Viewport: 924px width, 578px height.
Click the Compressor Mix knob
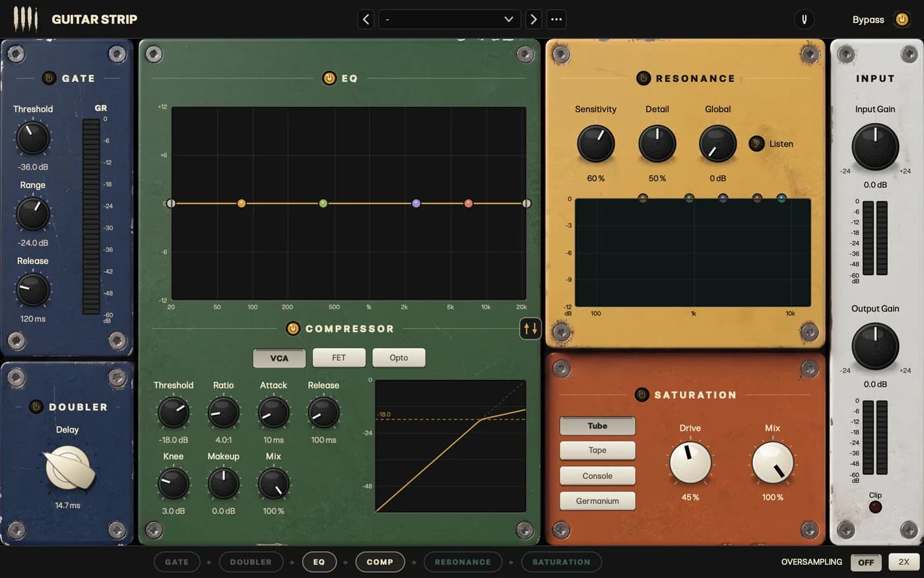click(x=273, y=484)
